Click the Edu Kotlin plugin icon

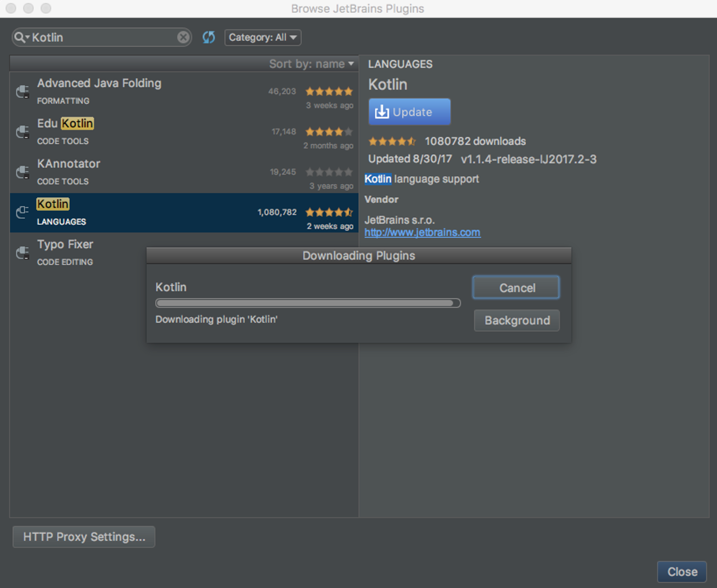pyautogui.click(x=22, y=132)
